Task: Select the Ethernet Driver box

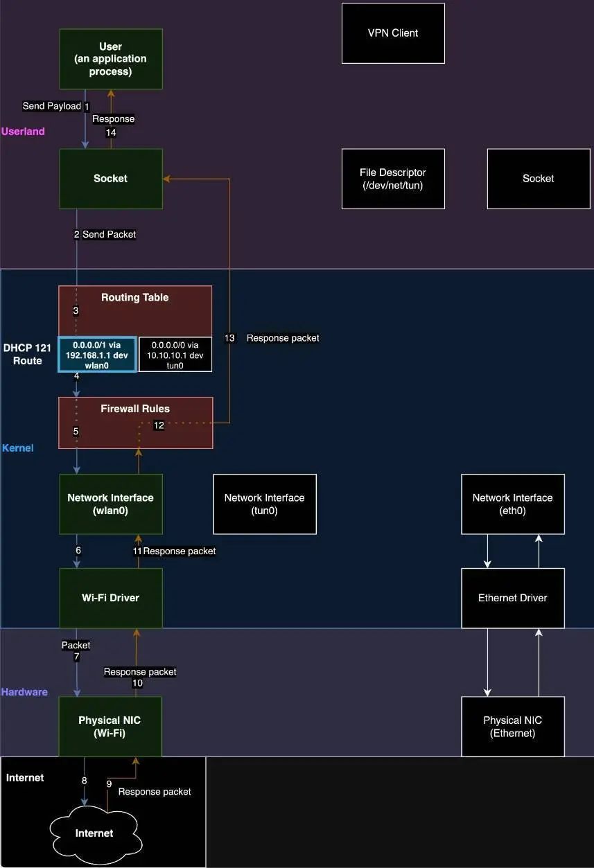Action: click(513, 598)
